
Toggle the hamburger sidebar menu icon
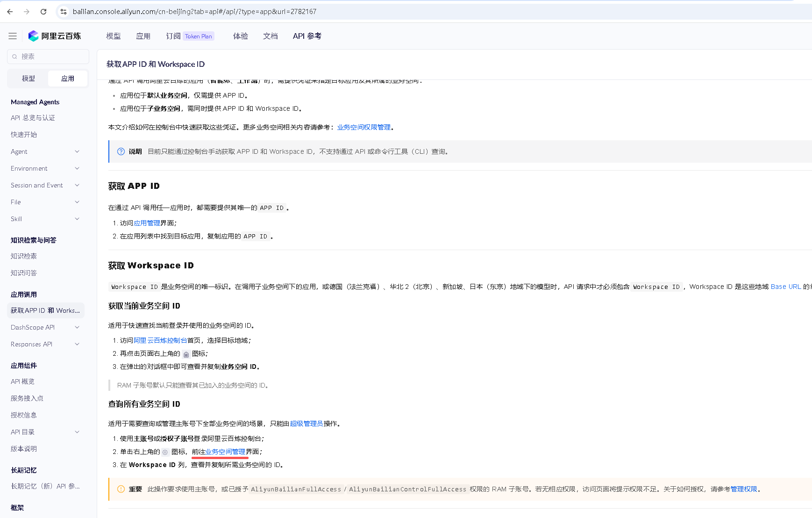coord(13,36)
